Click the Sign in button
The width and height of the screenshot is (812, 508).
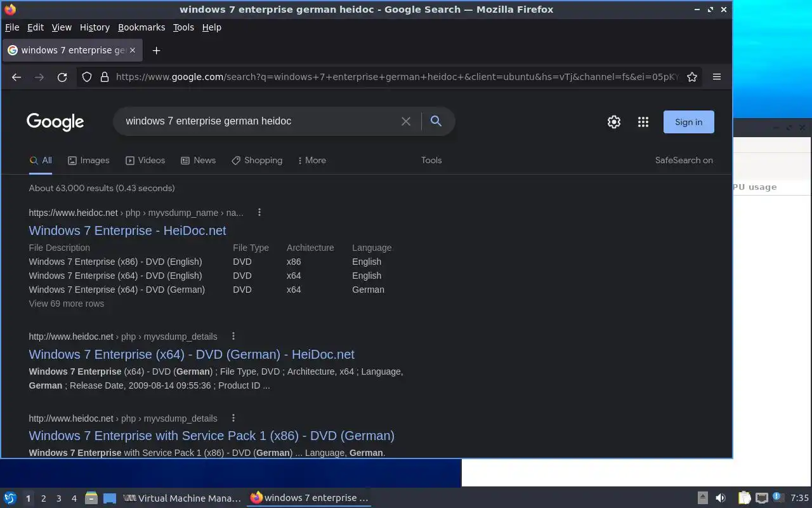[x=688, y=122]
